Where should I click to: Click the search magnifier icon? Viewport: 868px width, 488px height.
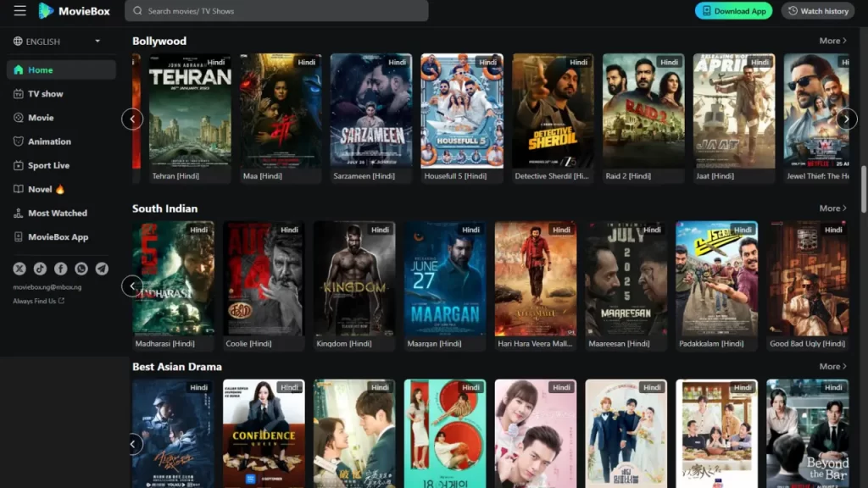point(137,10)
